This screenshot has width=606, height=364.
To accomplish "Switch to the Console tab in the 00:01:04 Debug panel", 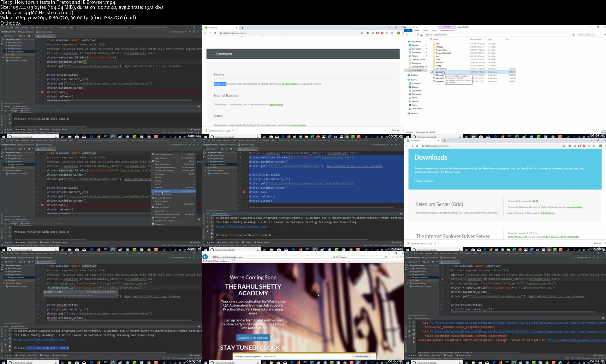I will click(26, 111).
